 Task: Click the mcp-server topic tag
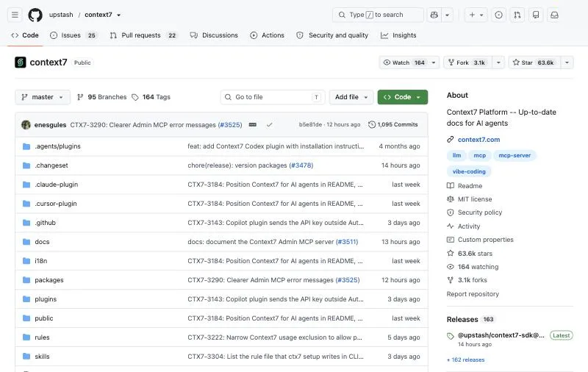514,155
